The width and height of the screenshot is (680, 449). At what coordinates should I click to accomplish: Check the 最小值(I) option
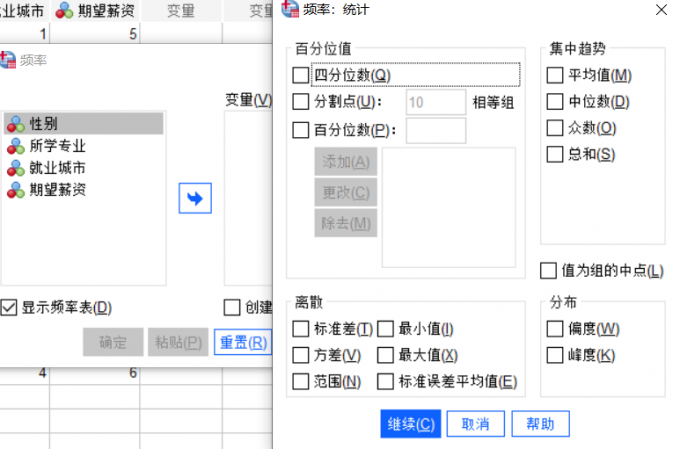[x=385, y=329]
